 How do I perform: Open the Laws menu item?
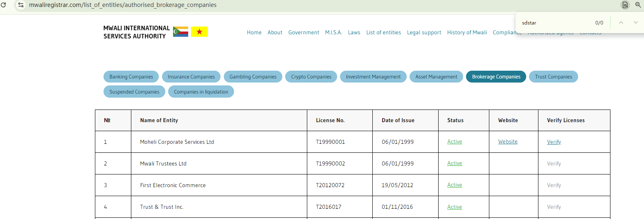pos(354,33)
